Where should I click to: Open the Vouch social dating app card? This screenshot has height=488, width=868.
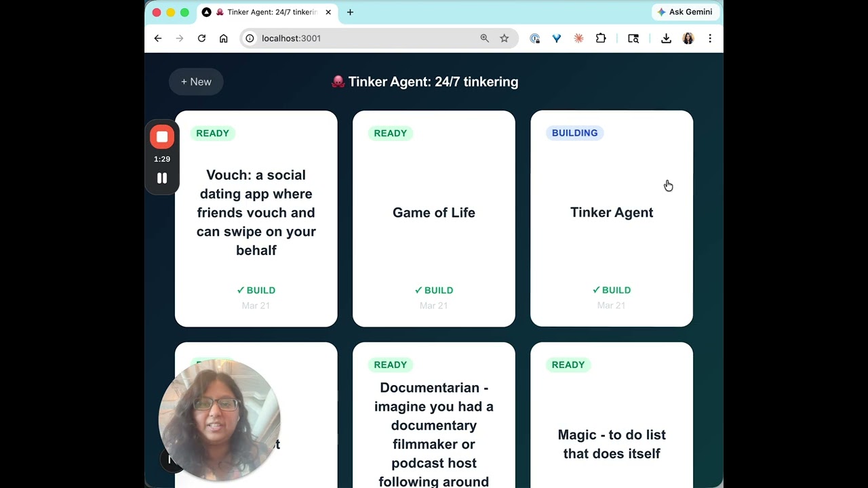point(256,219)
